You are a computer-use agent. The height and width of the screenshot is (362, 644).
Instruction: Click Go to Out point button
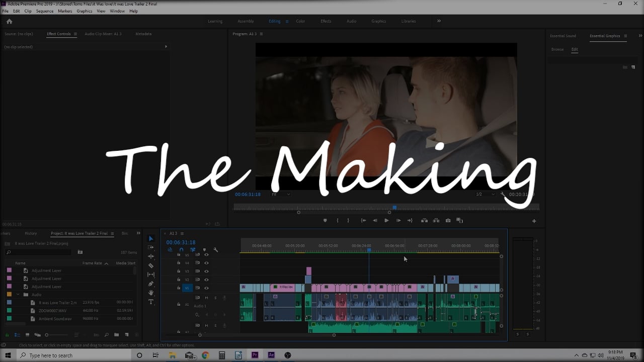(410, 221)
